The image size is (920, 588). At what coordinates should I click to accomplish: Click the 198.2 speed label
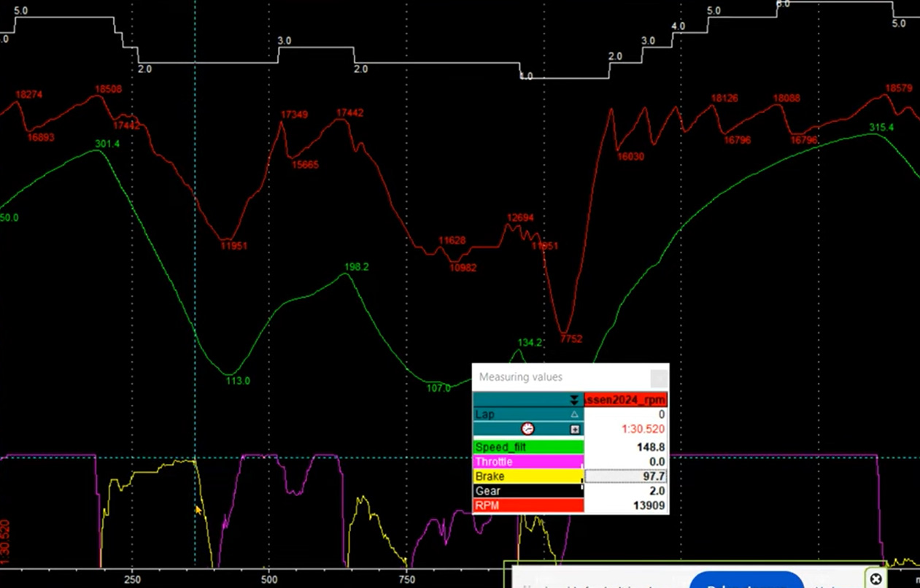[356, 267]
